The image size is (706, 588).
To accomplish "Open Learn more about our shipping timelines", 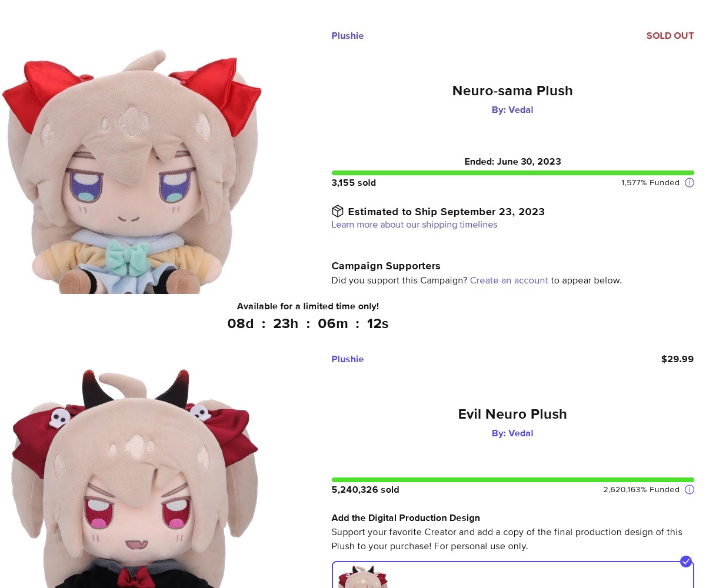I will pyautogui.click(x=414, y=225).
